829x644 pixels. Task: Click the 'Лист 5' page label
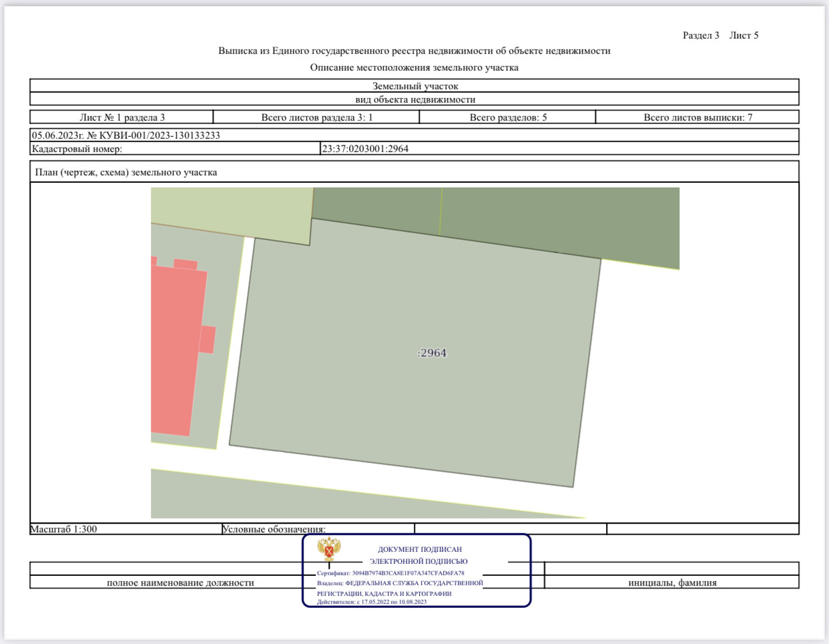click(x=744, y=35)
